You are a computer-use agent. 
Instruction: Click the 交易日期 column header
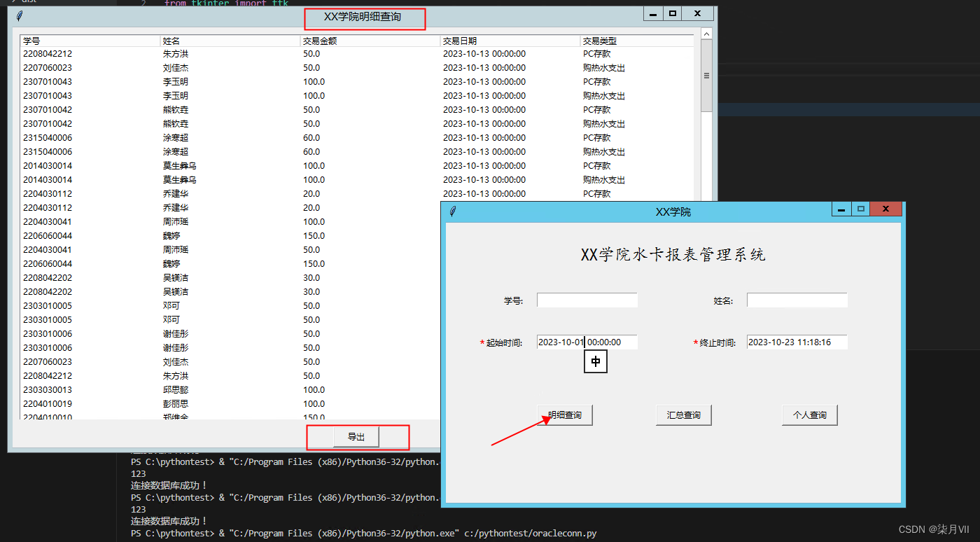pos(510,41)
